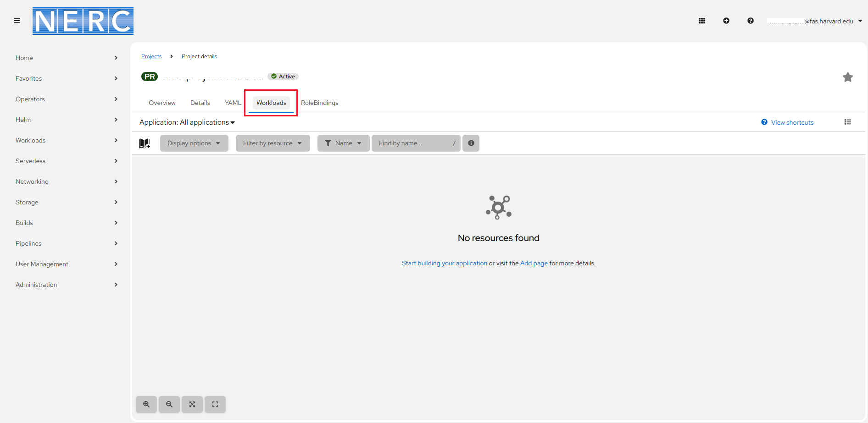The height and width of the screenshot is (423, 868).
Task: Open the Application: All applications selector
Action: 187,122
